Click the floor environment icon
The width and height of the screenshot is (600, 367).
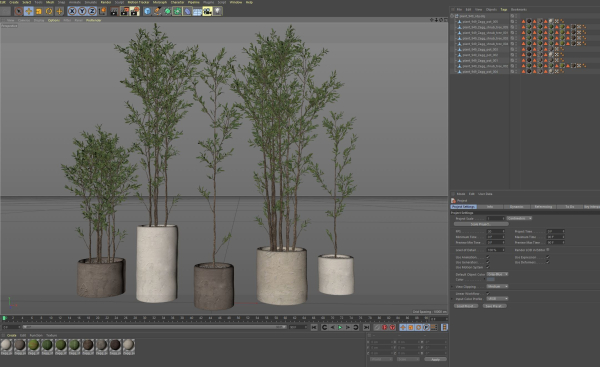[197, 11]
